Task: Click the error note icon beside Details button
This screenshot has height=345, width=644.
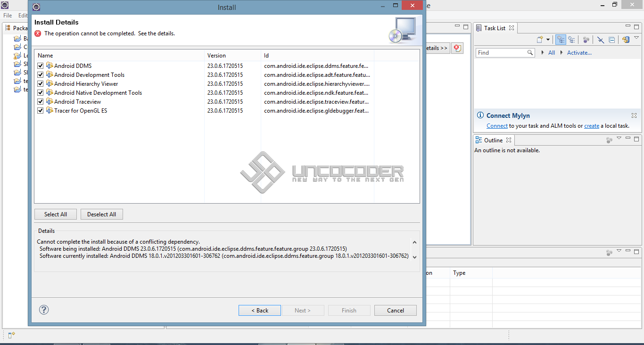Action: pos(457,48)
